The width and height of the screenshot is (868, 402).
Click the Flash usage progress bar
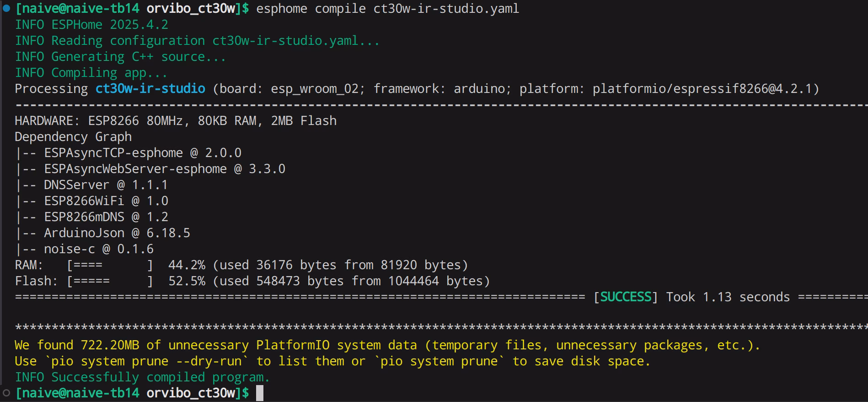(110, 281)
